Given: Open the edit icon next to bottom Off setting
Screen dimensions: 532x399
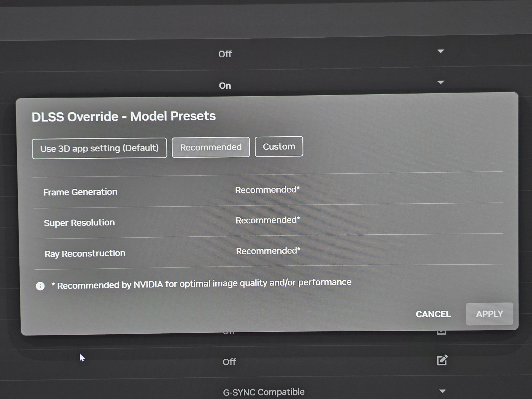Looking at the screenshot, I should tap(442, 360).
